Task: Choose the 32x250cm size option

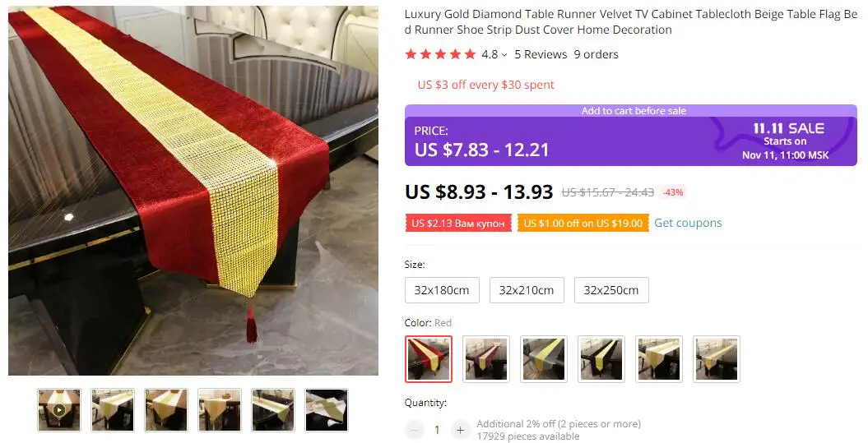Action: coord(611,290)
